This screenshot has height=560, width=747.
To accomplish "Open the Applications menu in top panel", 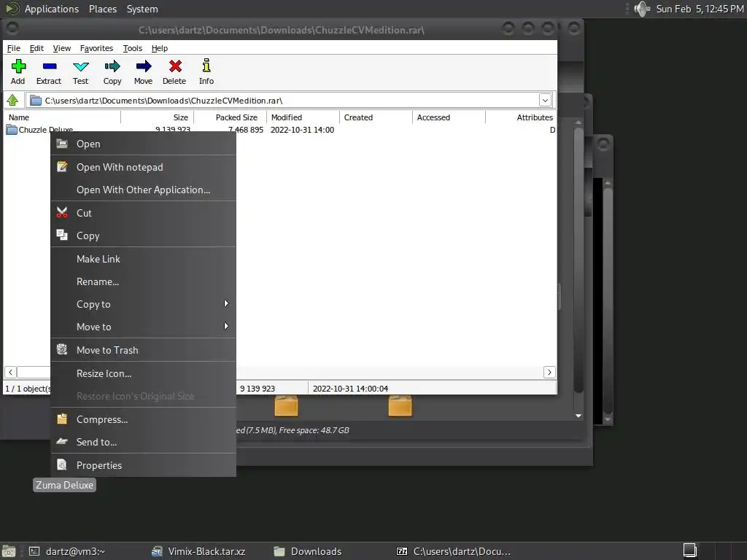I will (x=52, y=9).
